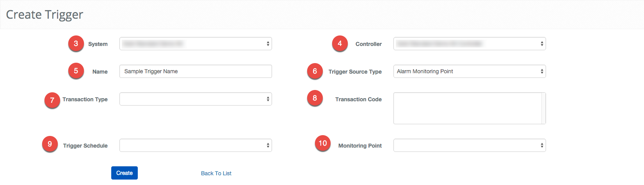This screenshot has height=185, width=644.
Task: Click the Name text field
Action: point(196,71)
